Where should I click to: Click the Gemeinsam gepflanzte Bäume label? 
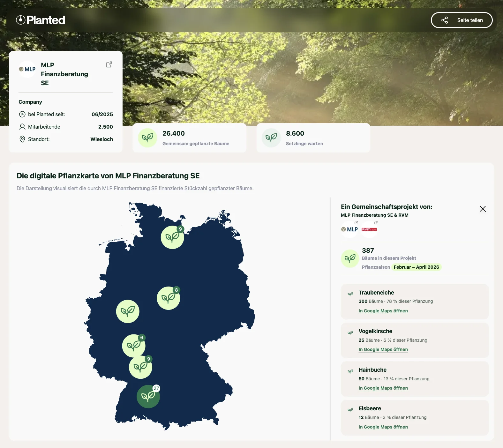click(196, 144)
